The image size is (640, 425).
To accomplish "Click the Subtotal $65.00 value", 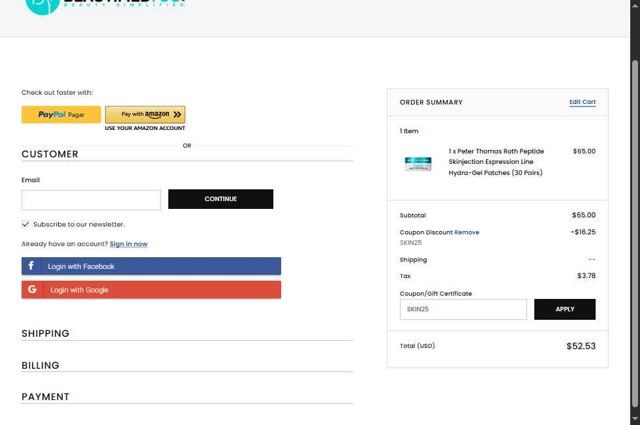I will [584, 215].
